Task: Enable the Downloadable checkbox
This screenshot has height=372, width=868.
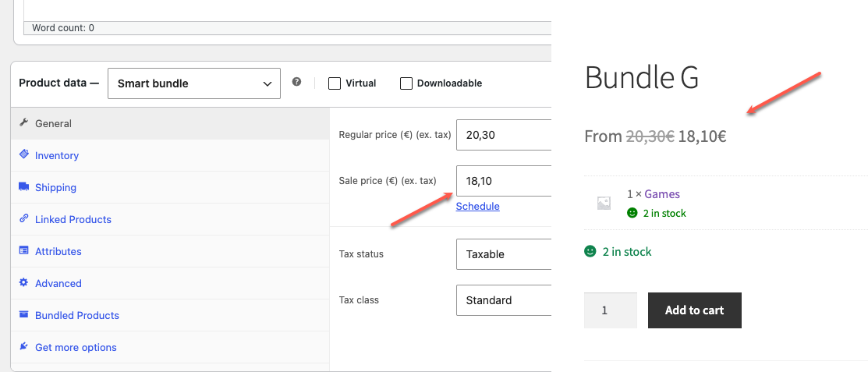Action: click(406, 83)
